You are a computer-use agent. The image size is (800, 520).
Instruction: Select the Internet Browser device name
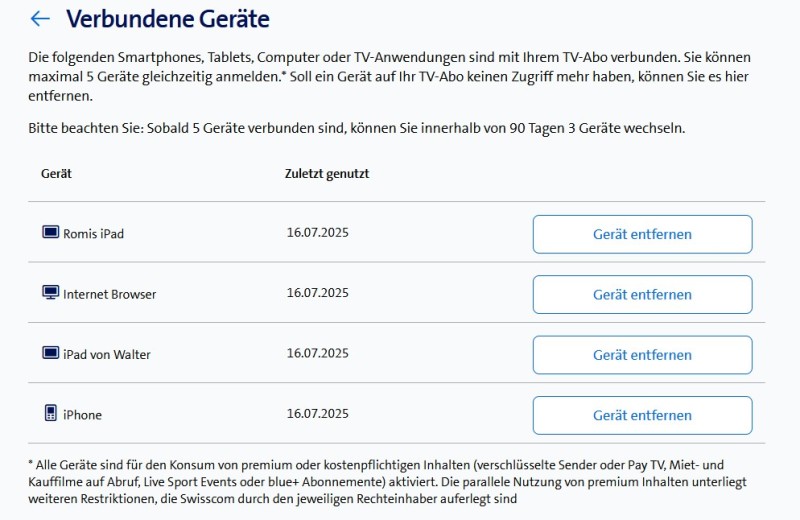pyautogui.click(x=109, y=295)
